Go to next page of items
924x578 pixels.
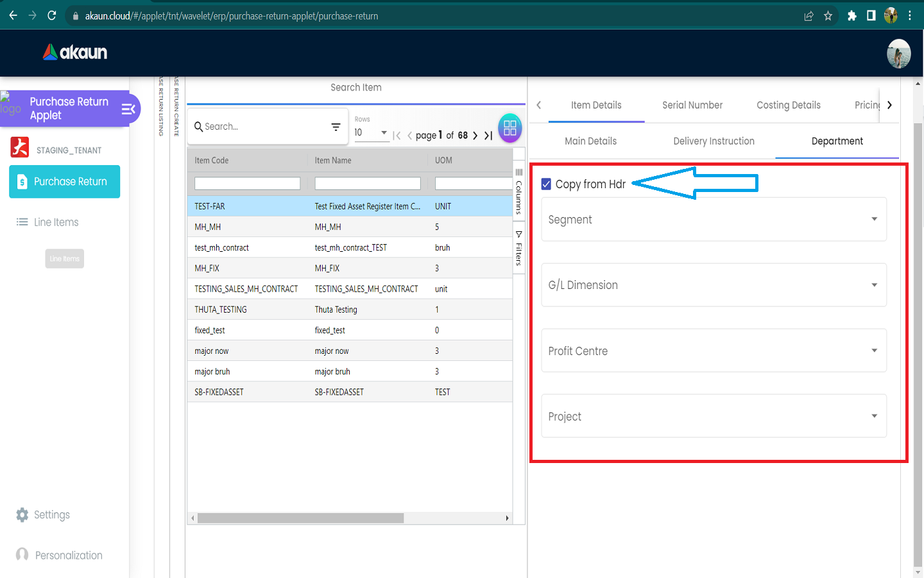[475, 136]
